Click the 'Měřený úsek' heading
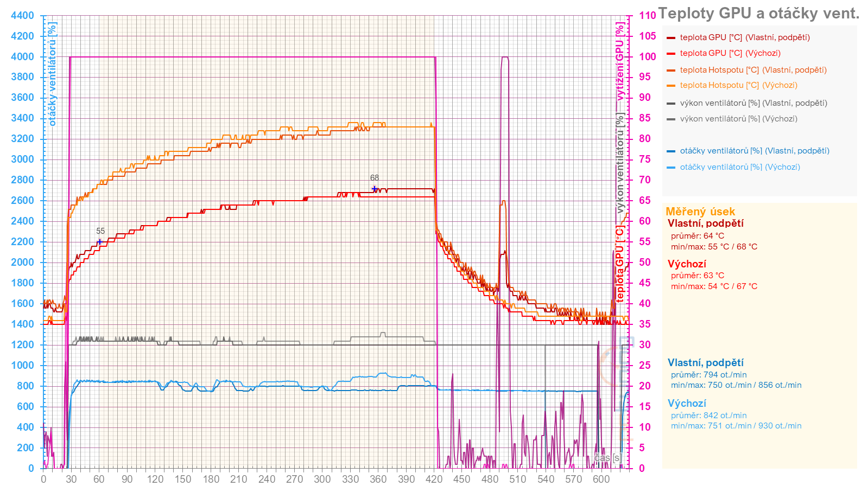 click(700, 212)
